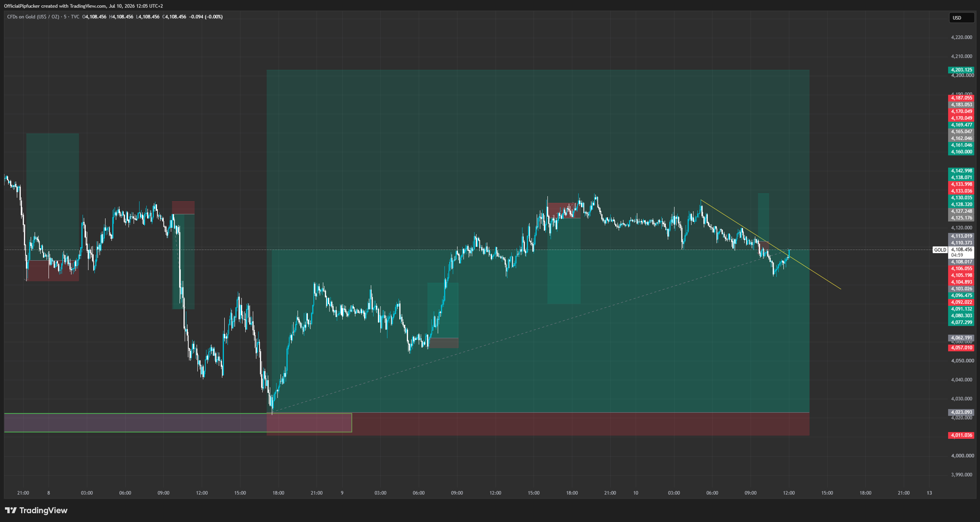This screenshot has height=522, width=980.
Task: Click the 4,023.093 gray price label
Action: (x=961, y=413)
